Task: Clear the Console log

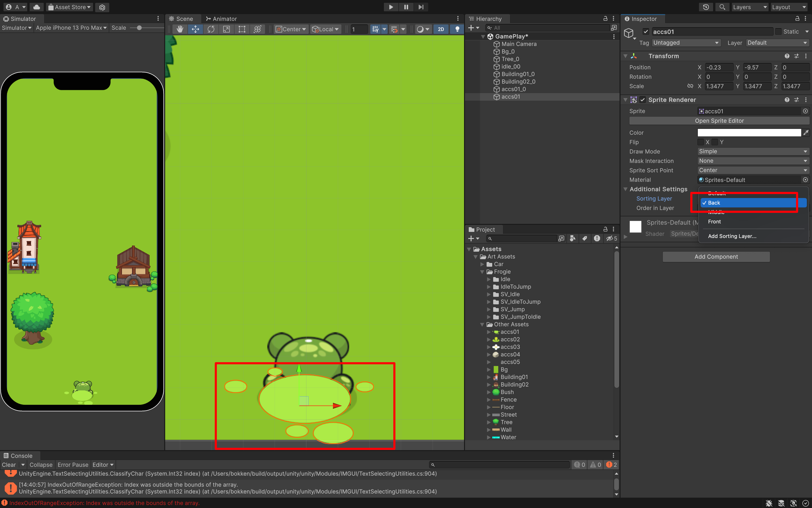Action: (x=9, y=465)
